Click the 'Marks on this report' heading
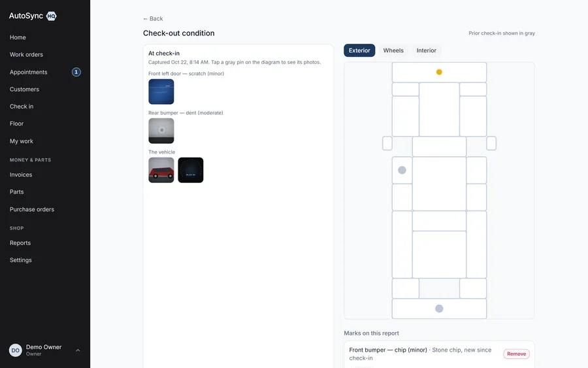This screenshot has width=588, height=368. 371,333
